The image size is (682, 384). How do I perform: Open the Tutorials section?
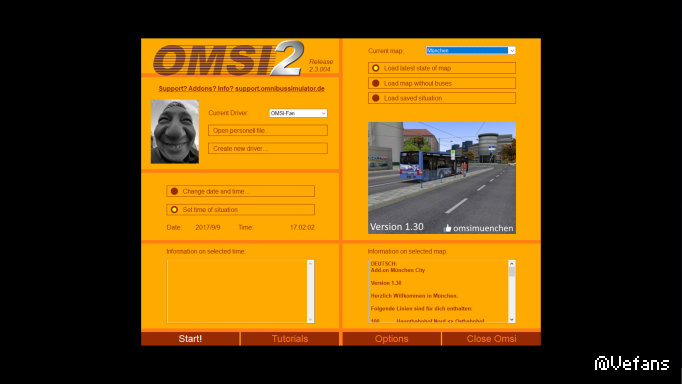coord(290,339)
